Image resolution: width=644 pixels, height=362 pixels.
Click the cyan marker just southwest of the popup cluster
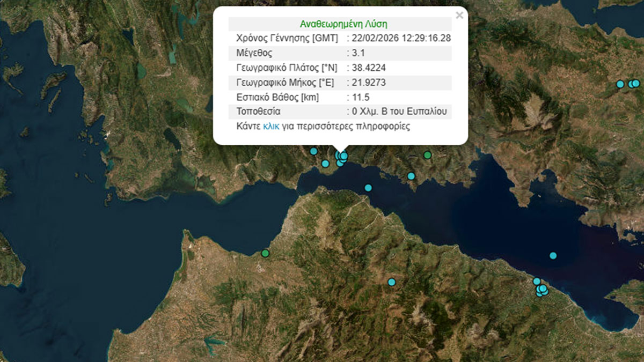tap(325, 164)
